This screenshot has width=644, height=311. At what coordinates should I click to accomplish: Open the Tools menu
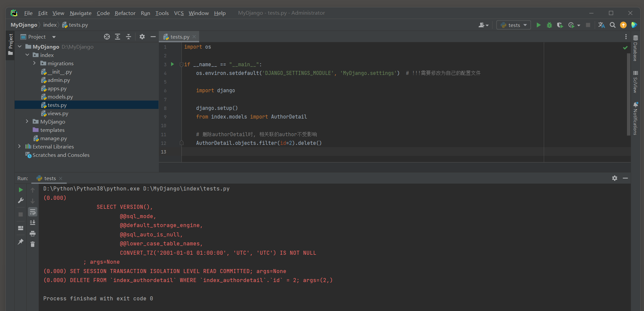[162, 13]
